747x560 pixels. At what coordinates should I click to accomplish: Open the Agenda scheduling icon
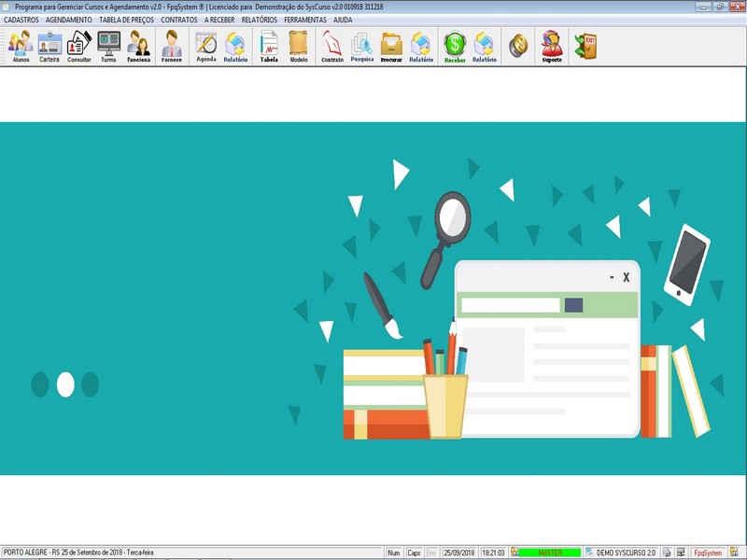tap(205, 46)
